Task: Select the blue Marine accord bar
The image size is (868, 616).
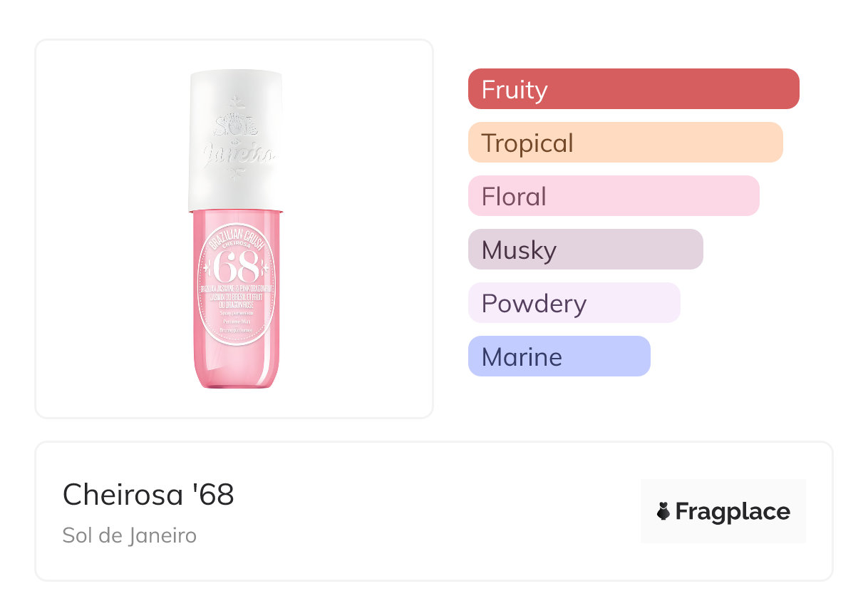Action: pyautogui.click(x=559, y=356)
